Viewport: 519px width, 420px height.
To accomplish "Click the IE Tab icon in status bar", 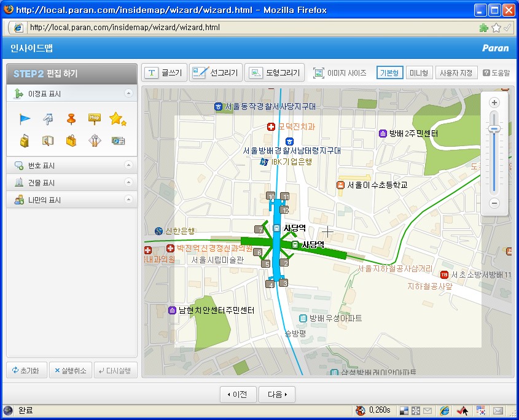I will pyautogui.click(x=445, y=411).
